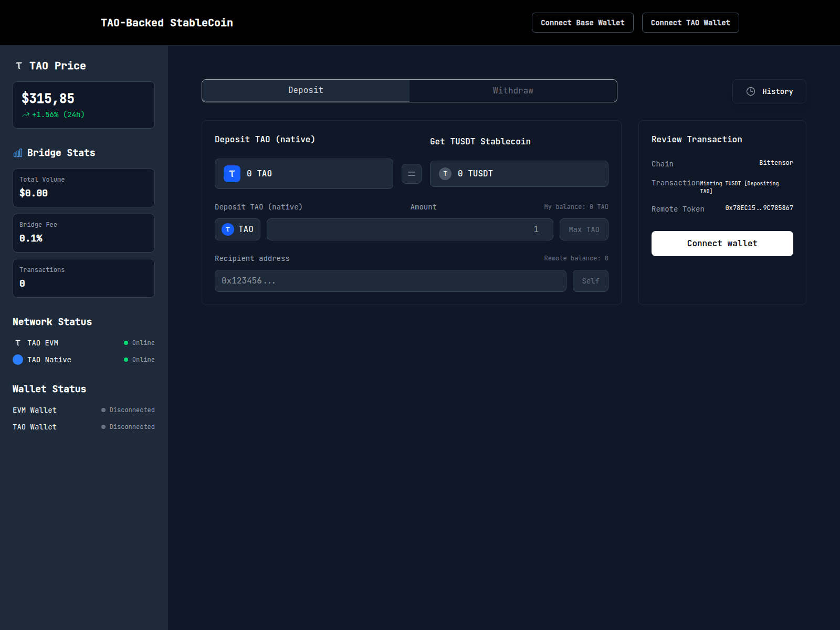
Task: Open the TAO token selector
Action: point(237,229)
